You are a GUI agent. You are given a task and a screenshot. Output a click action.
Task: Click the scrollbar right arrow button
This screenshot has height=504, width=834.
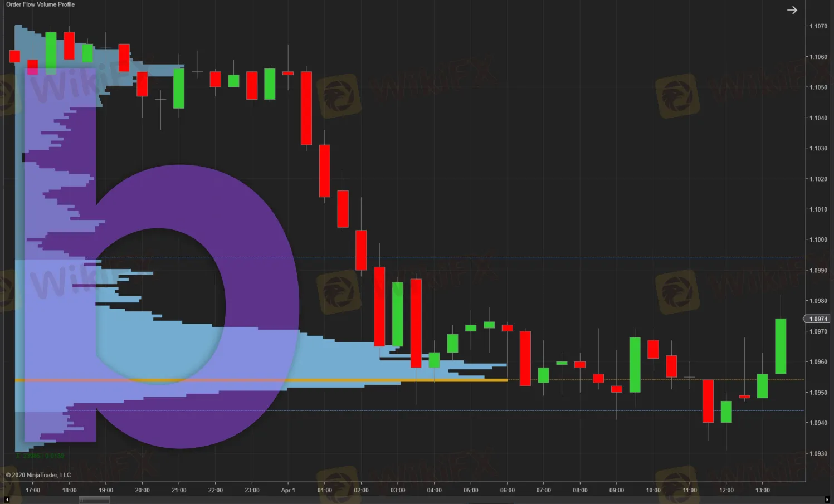(827, 500)
